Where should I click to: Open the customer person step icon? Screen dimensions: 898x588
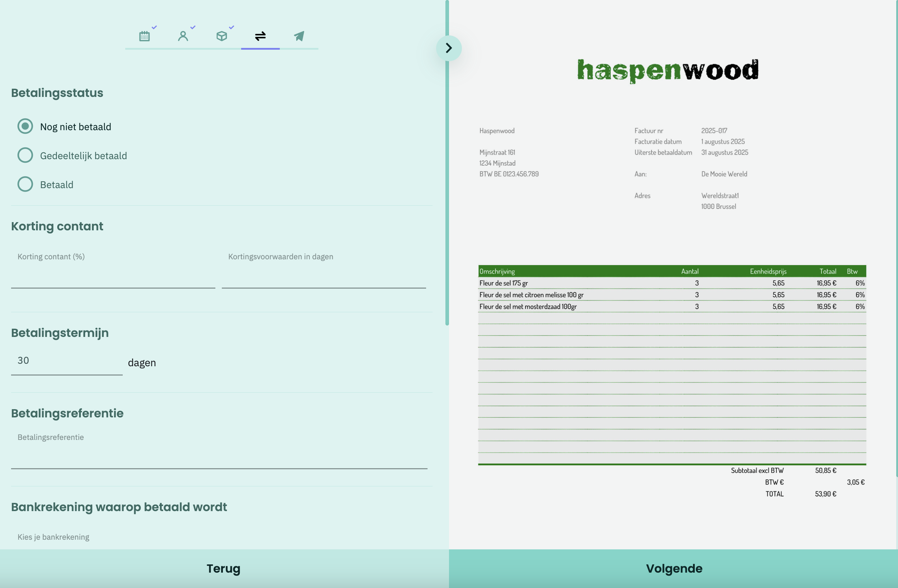tap(183, 36)
